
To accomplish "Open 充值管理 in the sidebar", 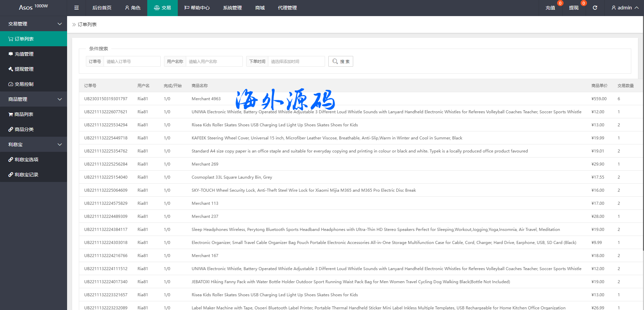I will 24,54.
